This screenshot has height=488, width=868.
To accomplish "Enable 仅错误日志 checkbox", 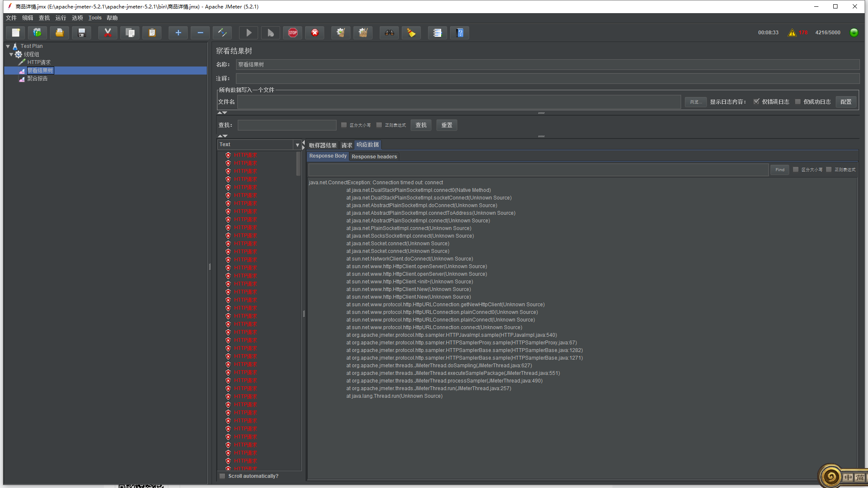I will click(757, 102).
